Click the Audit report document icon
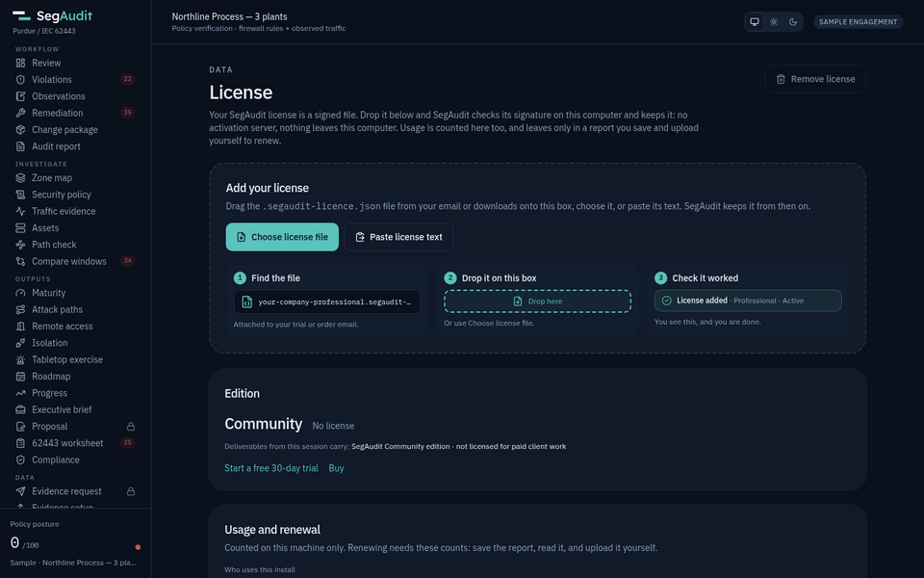The height and width of the screenshot is (578, 924). [20, 146]
